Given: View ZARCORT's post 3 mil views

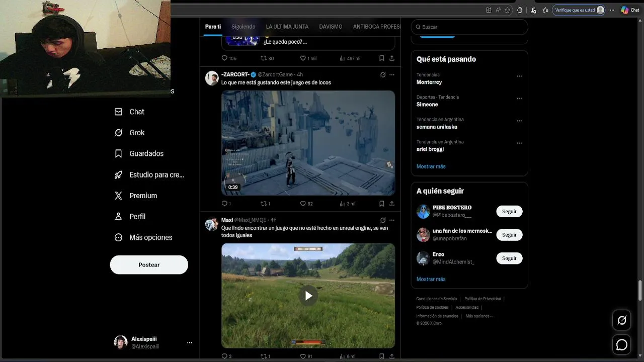Looking at the screenshot, I should pyautogui.click(x=348, y=204).
